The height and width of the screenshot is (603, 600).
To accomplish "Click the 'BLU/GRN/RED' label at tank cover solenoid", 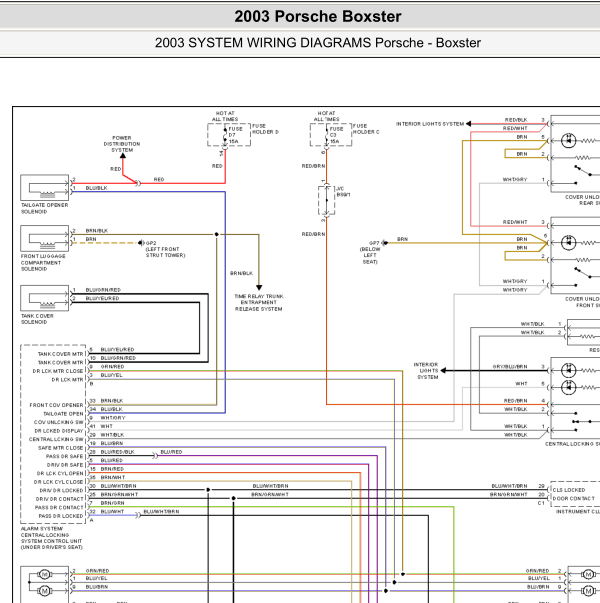I will point(103,290).
